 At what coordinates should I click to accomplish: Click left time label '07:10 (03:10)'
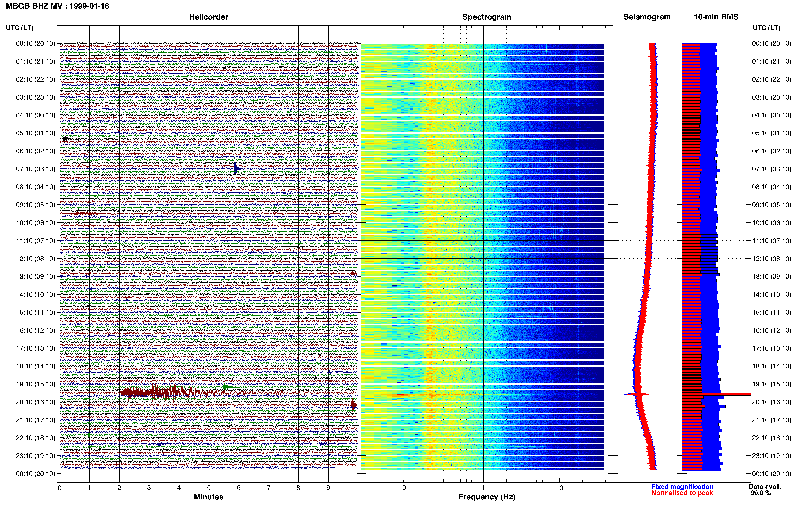point(35,169)
